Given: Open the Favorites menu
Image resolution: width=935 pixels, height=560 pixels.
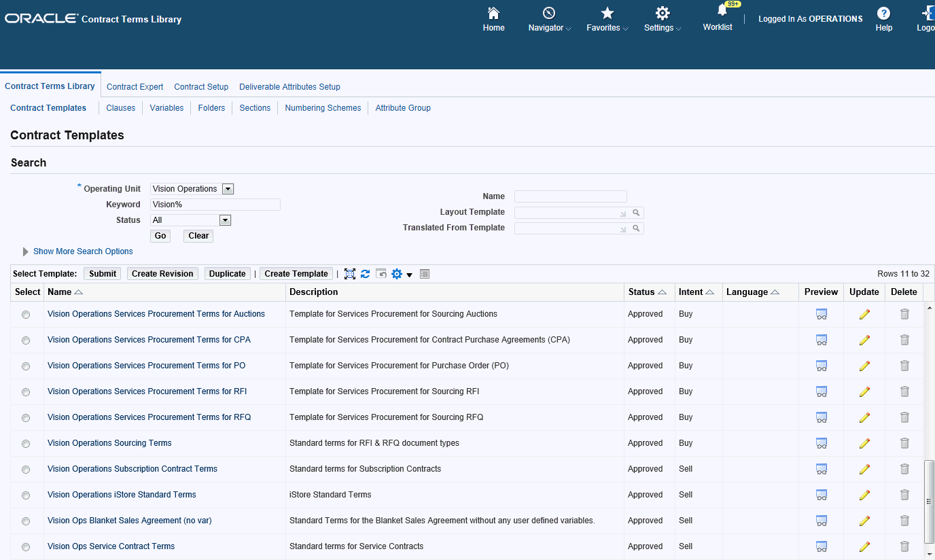Looking at the screenshot, I should [607, 20].
